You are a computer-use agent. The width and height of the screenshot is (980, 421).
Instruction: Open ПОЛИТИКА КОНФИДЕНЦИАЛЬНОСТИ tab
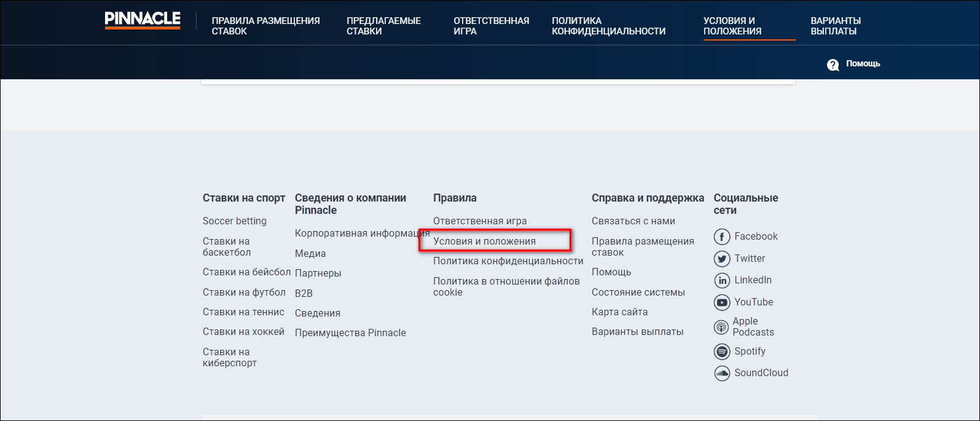click(x=608, y=26)
